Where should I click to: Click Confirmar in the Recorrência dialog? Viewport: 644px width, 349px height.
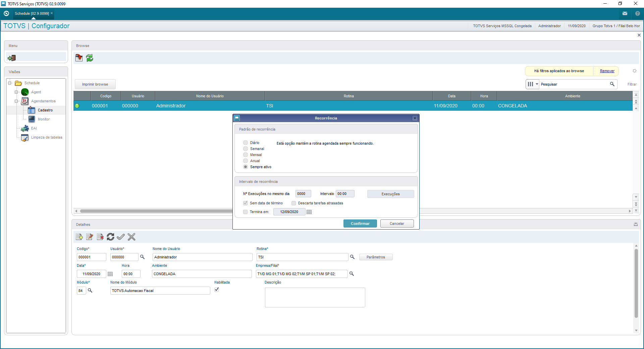point(360,223)
